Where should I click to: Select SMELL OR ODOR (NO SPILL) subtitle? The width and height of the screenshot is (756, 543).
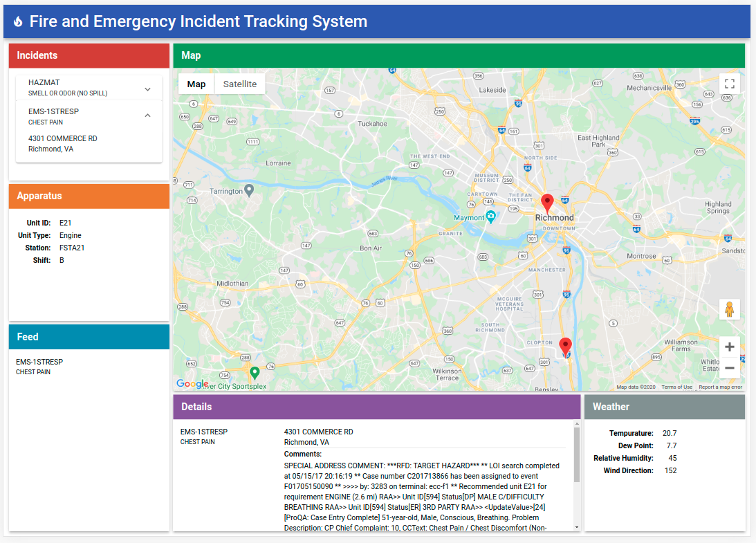coord(68,93)
